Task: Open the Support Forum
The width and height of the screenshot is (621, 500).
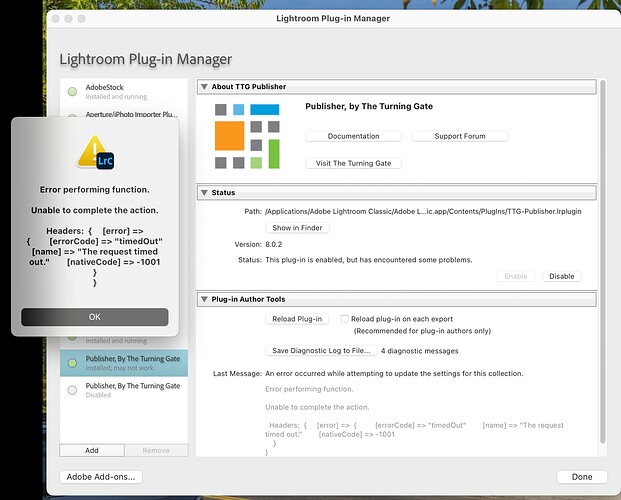Action: (x=459, y=136)
